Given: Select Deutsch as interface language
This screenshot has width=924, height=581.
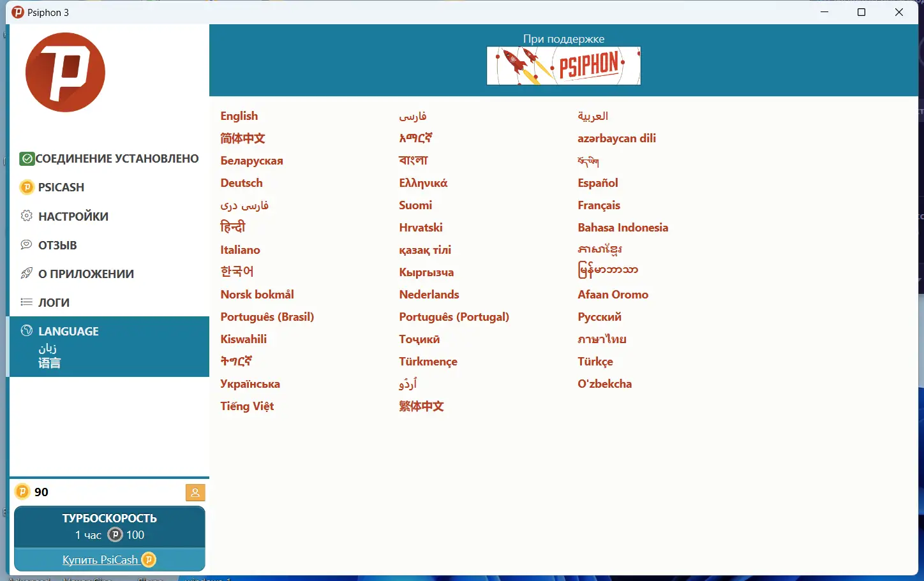Looking at the screenshot, I should coord(241,183).
